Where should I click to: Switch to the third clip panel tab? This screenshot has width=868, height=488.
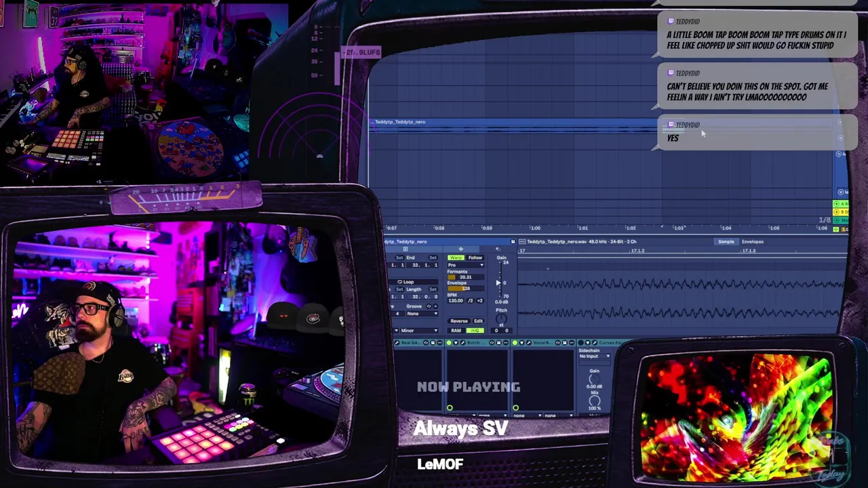click(x=498, y=249)
